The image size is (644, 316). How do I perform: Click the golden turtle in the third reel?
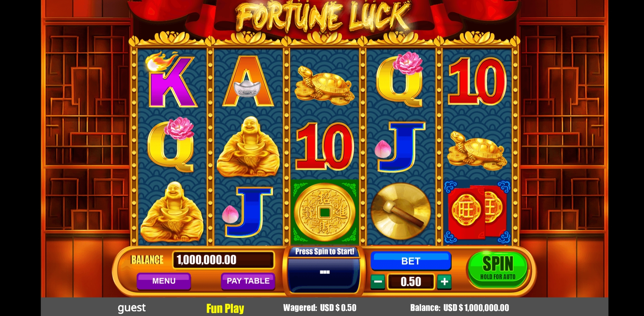click(325, 85)
